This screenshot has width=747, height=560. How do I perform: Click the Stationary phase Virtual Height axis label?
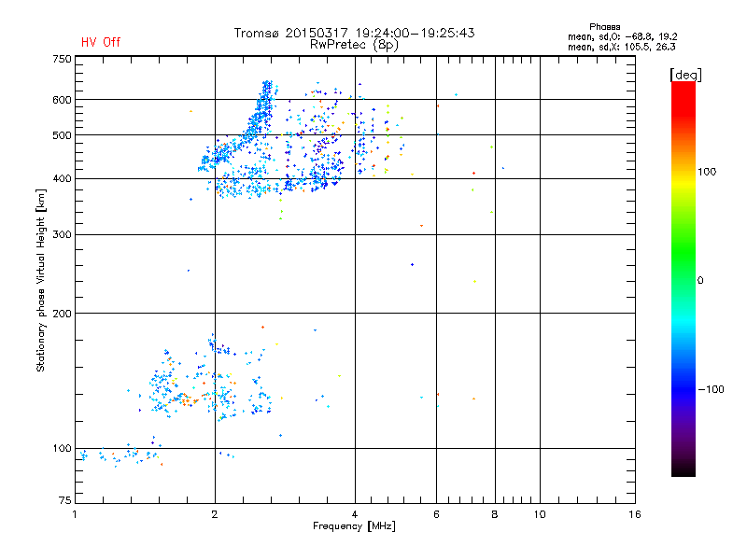pos(41,281)
